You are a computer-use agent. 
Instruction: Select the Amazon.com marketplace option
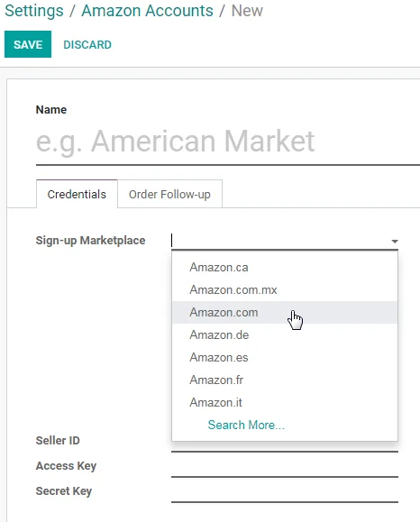coord(285,312)
